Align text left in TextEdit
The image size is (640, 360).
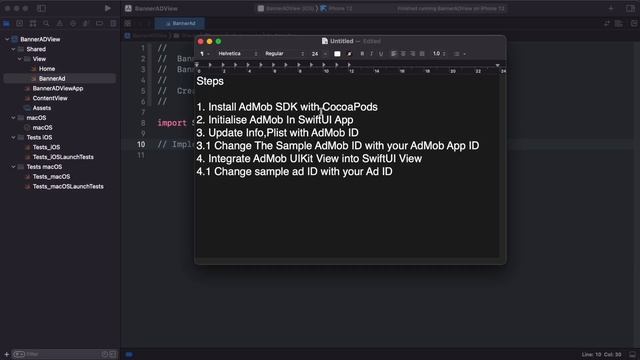[x=394, y=53]
